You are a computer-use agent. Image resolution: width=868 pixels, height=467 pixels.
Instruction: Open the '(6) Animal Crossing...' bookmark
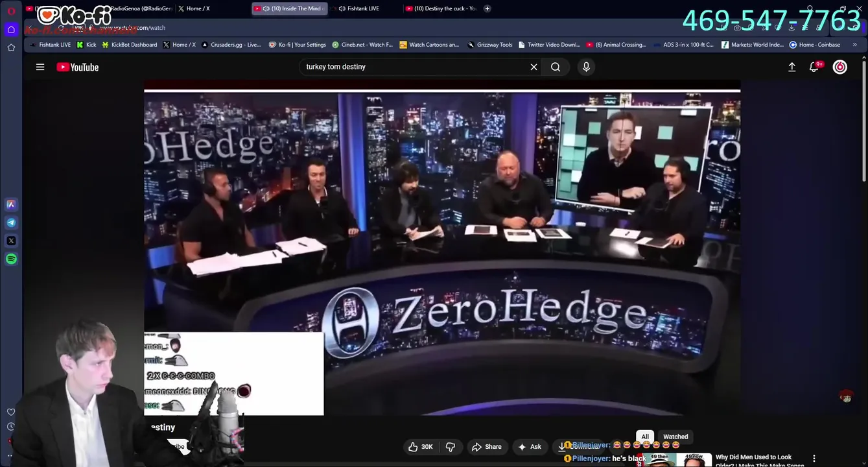pyautogui.click(x=616, y=45)
